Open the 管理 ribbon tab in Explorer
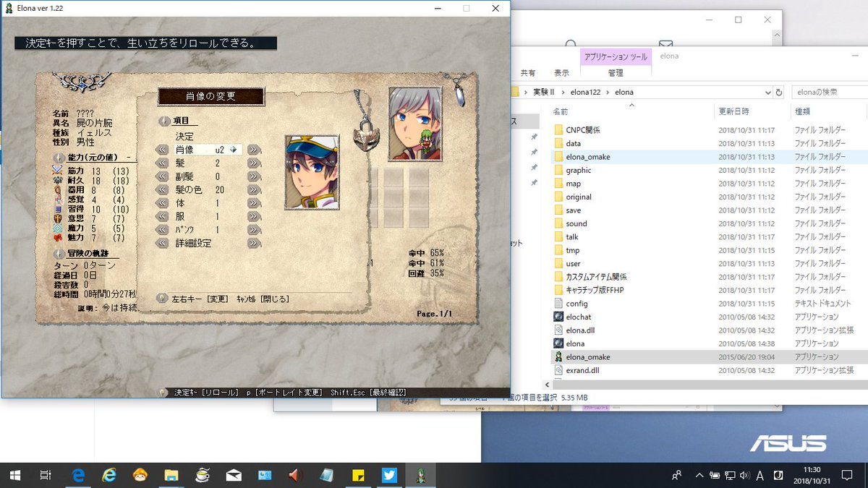This screenshot has height=488, width=868. 616,73
